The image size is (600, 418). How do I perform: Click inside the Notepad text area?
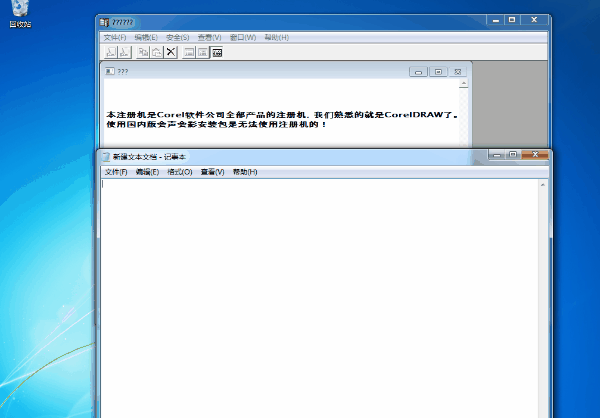320,299
